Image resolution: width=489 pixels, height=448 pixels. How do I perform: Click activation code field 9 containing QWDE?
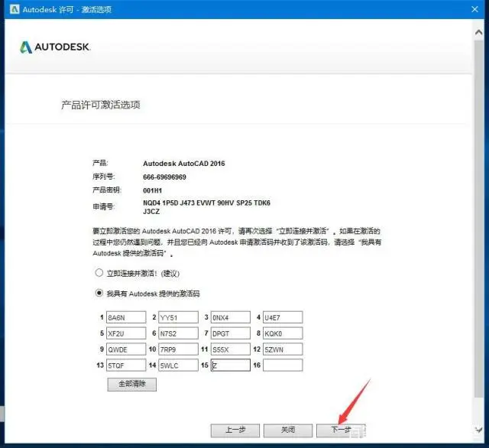coord(126,349)
